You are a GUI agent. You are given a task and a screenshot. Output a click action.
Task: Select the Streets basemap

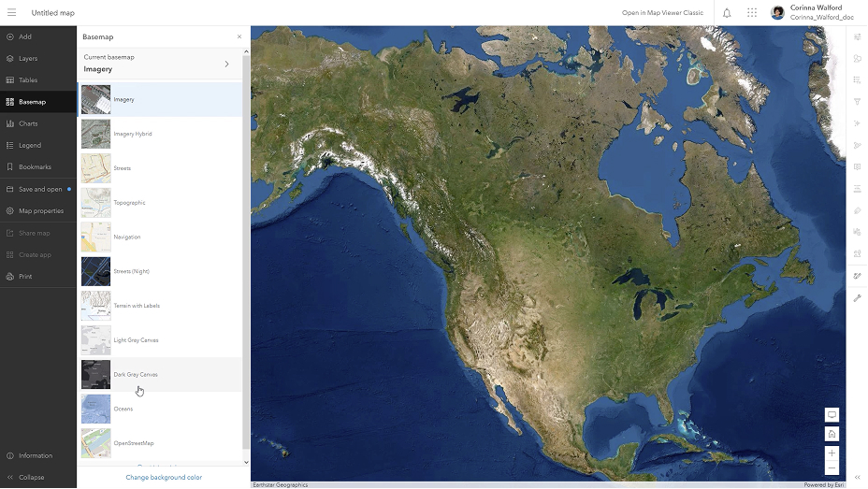[x=160, y=168]
